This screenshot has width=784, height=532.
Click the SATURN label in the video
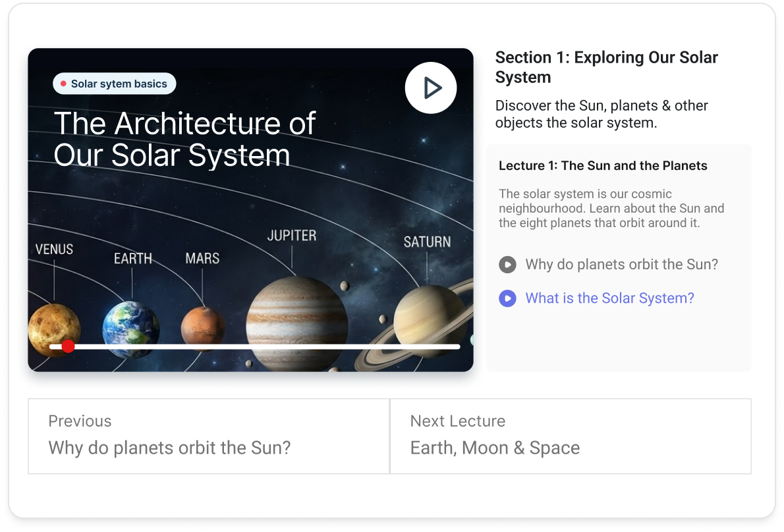tap(427, 242)
